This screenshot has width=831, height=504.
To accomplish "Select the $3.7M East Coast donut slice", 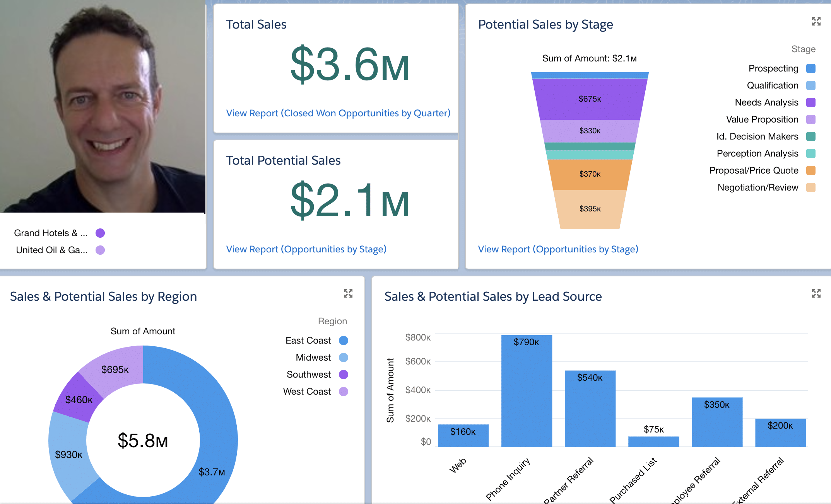I will [212, 472].
